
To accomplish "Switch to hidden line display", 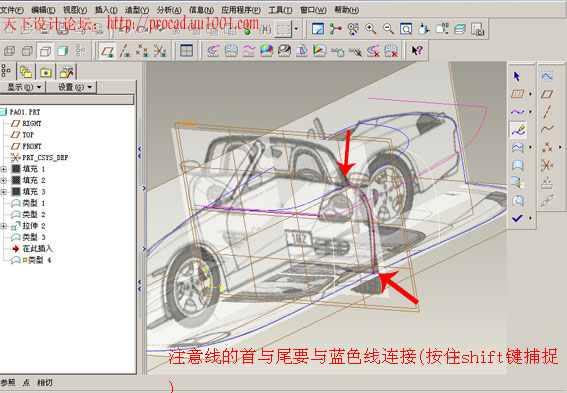I will tap(27, 51).
